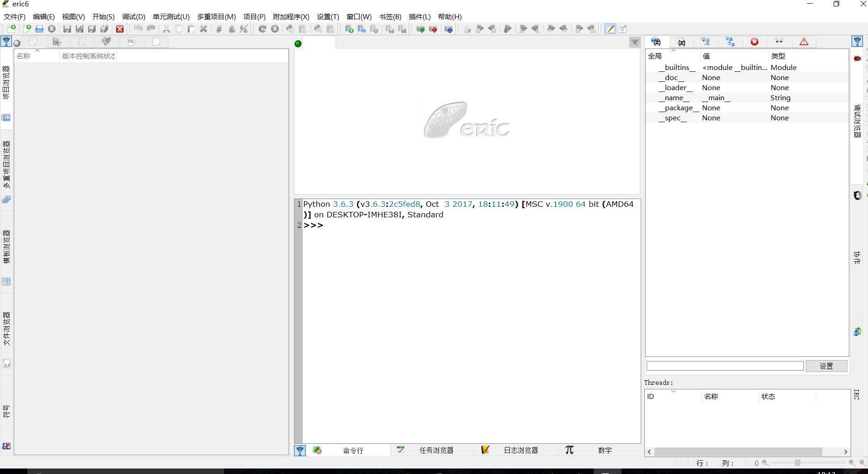The height and width of the screenshot is (474, 868).
Task: Click the 版本控制系统状态 column header
Action: tap(88, 56)
